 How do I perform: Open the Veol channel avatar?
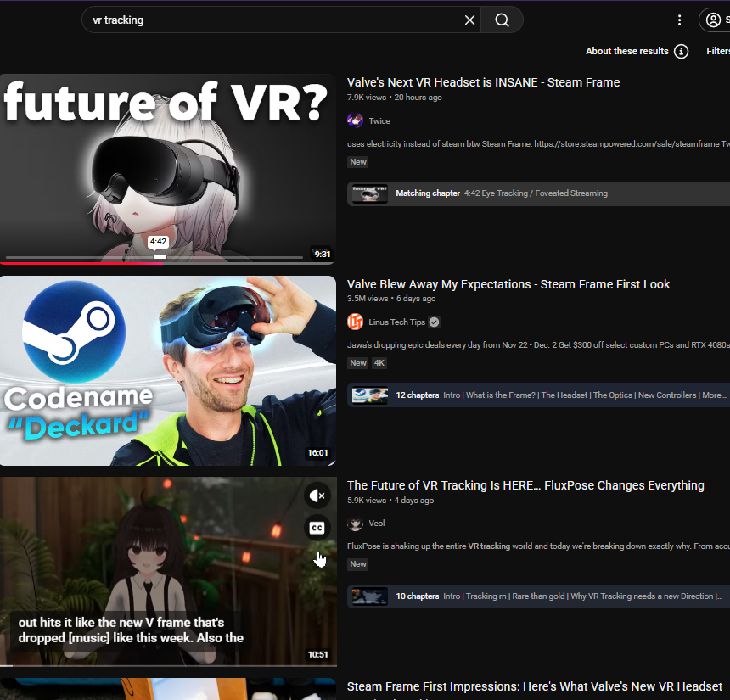(355, 524)
